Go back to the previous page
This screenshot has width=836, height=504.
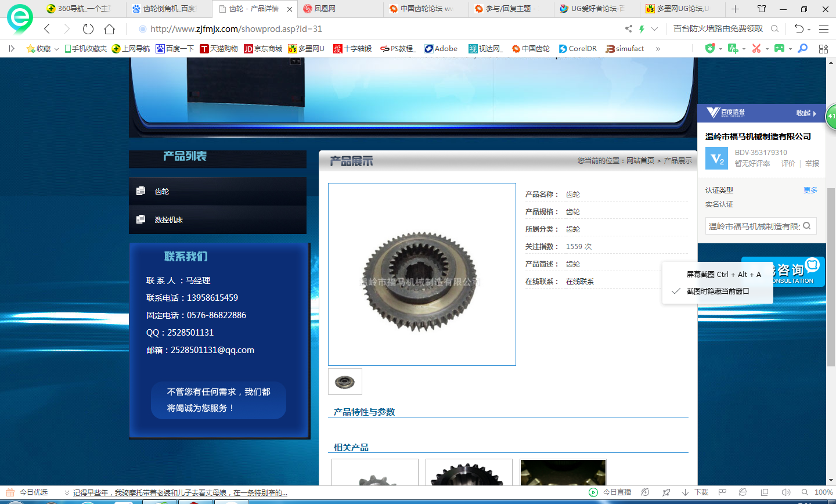tap(48, 29)
